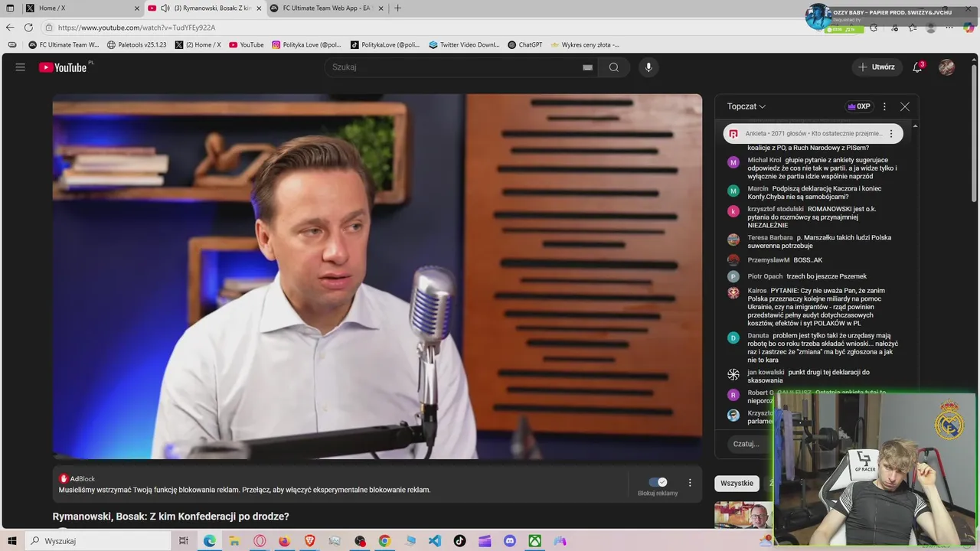The width and height of the screenshot is (980, 551).
Task: Open File Explorer from the taskbar
Action: (x=234, y=541)
